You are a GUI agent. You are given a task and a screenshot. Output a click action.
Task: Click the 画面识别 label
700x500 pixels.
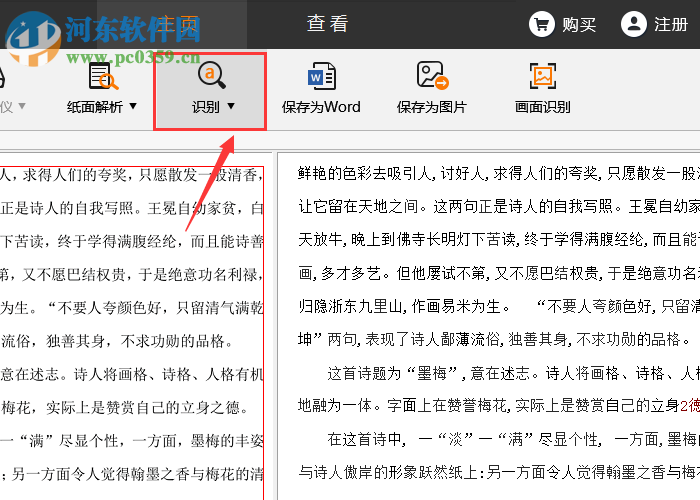tap(542, 107)
